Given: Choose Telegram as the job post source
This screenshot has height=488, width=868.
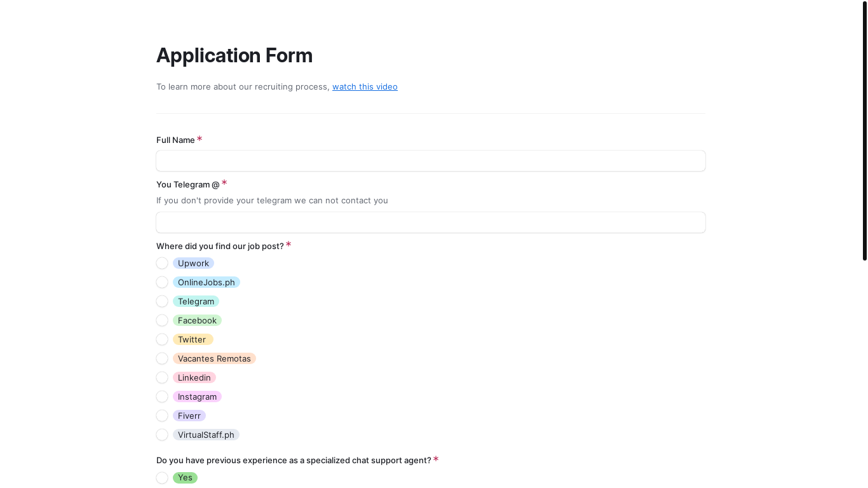Looking at the screenshot, I should (162, 301).
